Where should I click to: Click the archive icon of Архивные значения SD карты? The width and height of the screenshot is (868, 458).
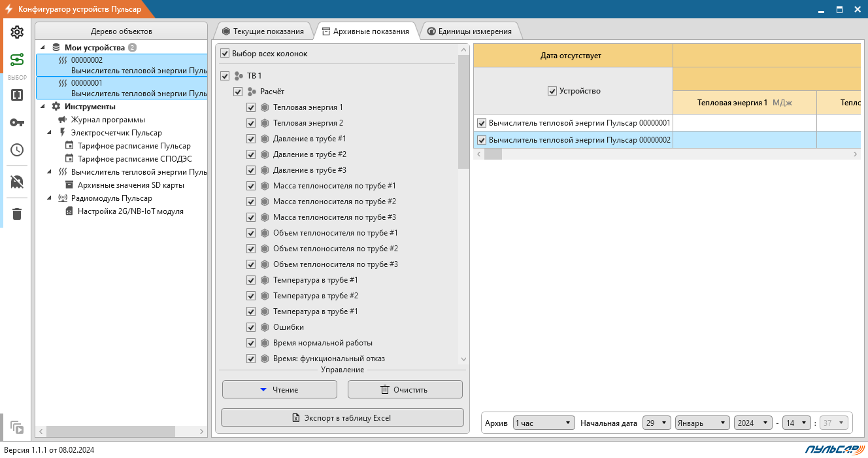[69, 185]
